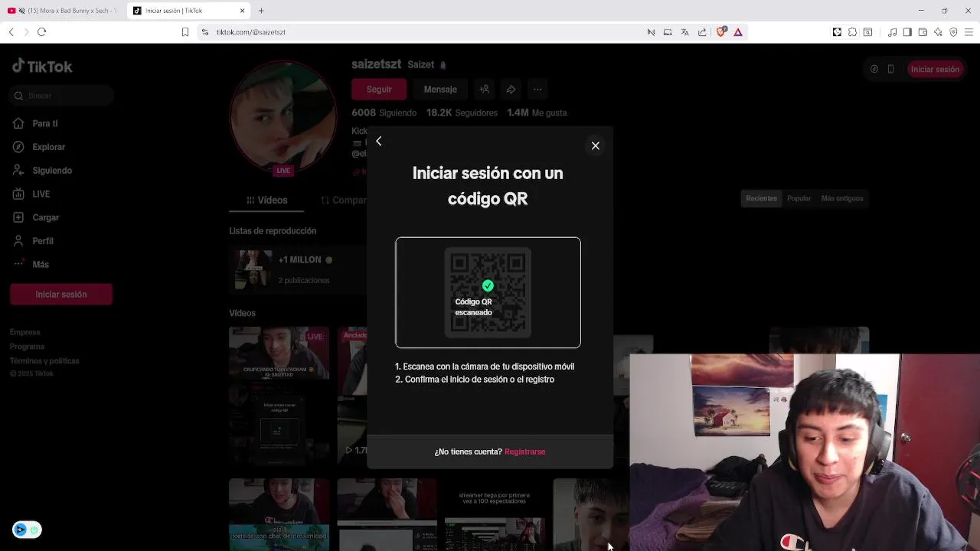Click the 6008 Siguiendo count
The height and width of the screenshot is (551, 980).
pos(384,112)
